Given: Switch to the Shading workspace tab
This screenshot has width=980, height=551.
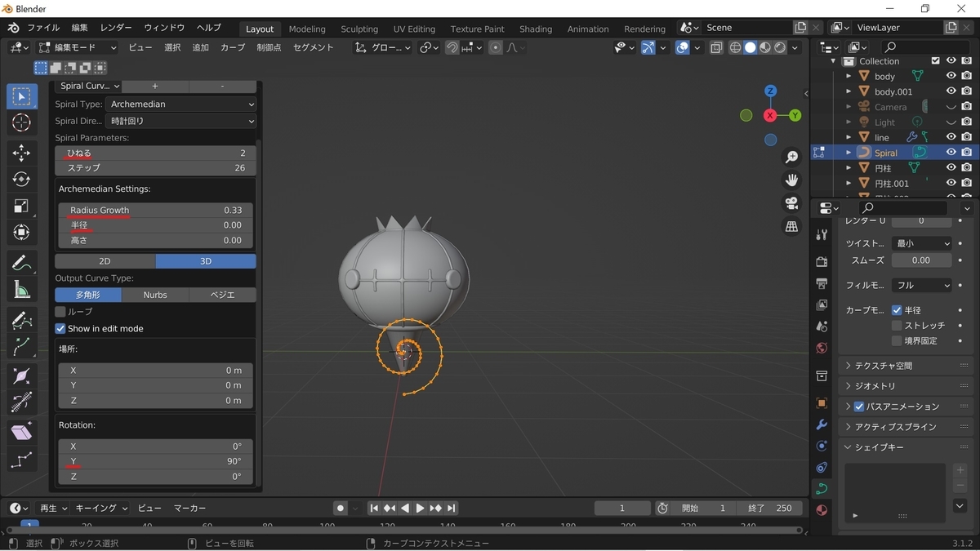Looking at the screenshot, I should coord(536,29).
